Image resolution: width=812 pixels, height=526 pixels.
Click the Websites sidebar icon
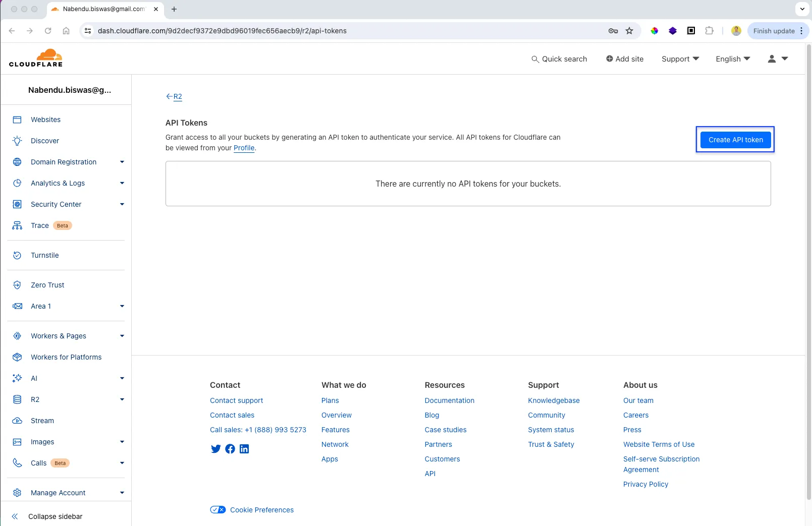click(17, 120)
